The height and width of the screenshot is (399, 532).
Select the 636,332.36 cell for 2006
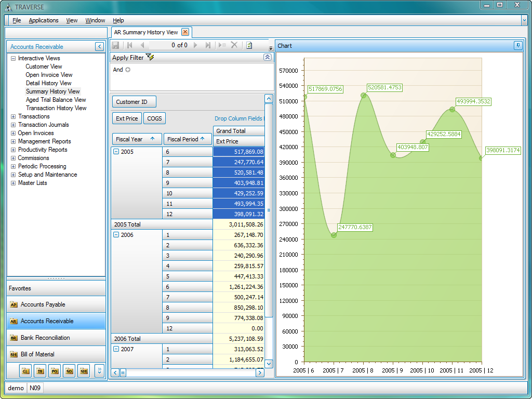coord(238,245)
